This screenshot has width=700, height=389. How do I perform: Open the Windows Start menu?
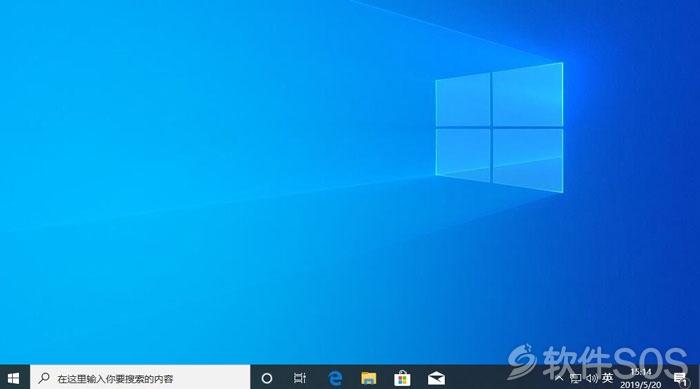13,378
